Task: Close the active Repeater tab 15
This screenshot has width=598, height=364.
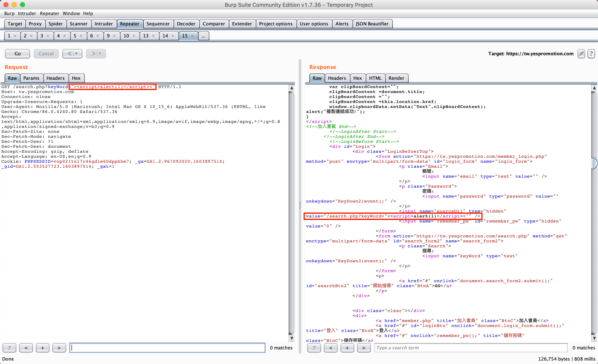Action: click(x=193, y=36)
